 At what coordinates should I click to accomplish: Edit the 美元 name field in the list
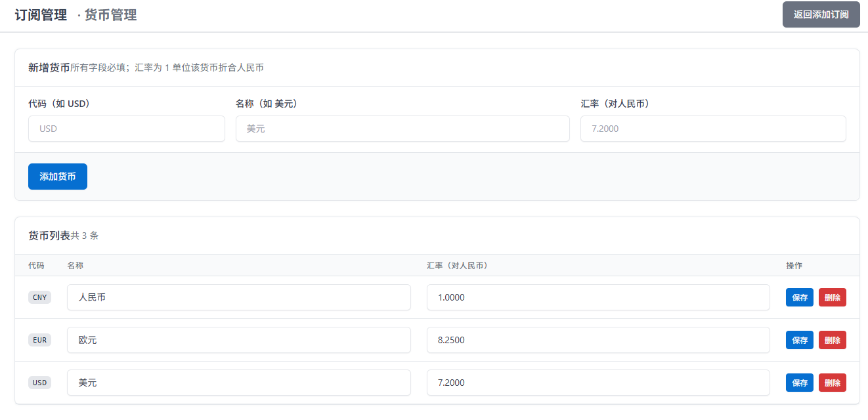238,383
